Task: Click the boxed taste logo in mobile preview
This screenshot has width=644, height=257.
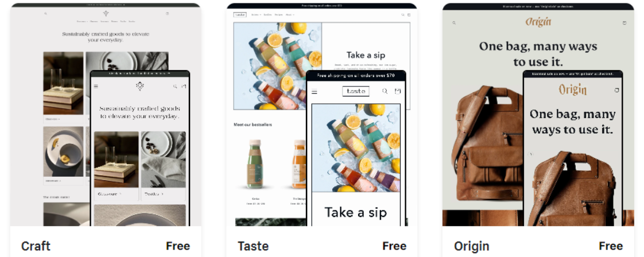Action: [356, 91]
